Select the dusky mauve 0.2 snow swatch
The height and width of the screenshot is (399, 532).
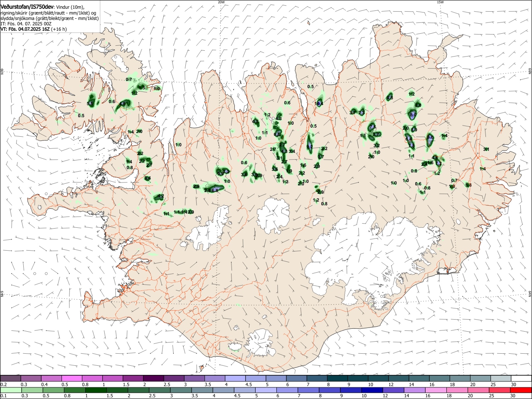click(x=10, y=378)
